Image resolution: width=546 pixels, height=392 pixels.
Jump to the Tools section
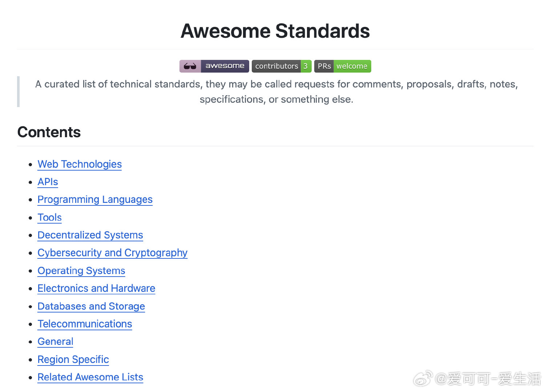click(x=50, y=217)
